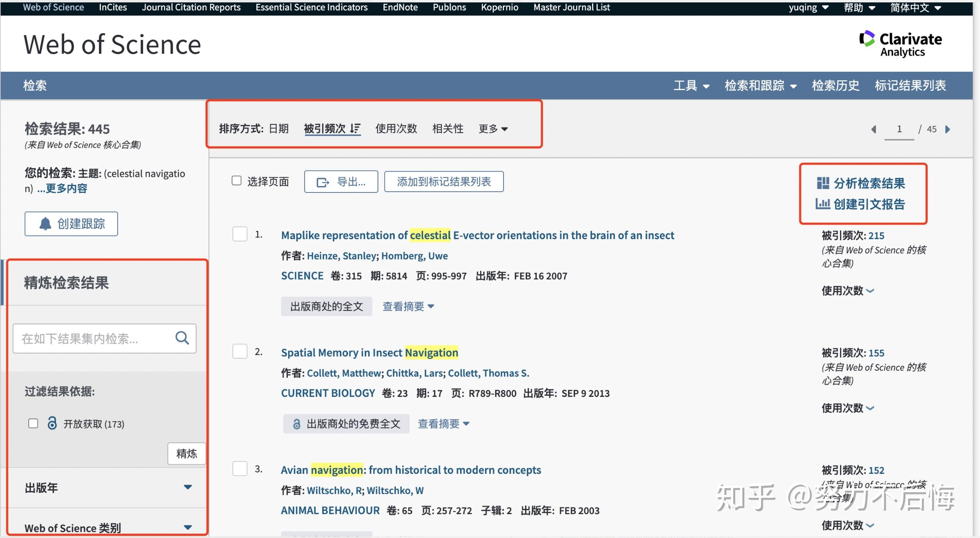
Task: Click the 精炼 refine button
Action: [x=187, y=453]
